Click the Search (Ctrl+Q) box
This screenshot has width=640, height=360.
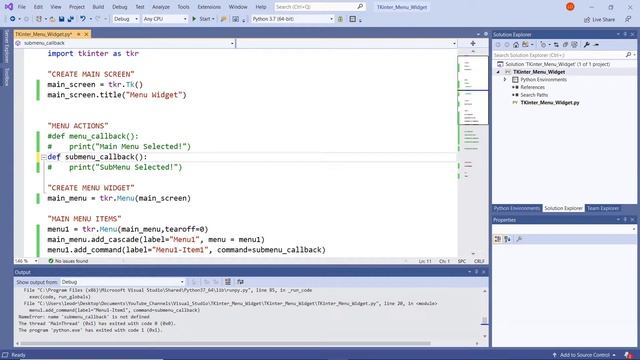[x=320, y=7]
